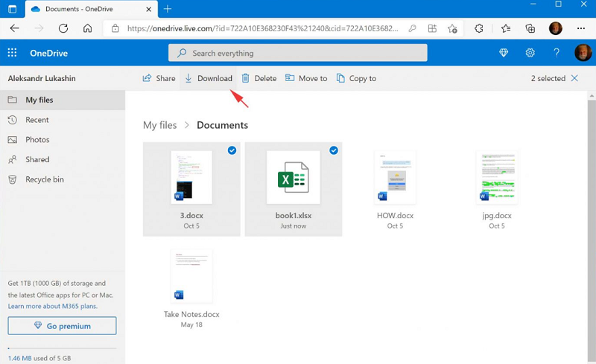This screenshot has height=364, width=596.
Task: Open OneDrive settings gear
Action: (530, 53)
